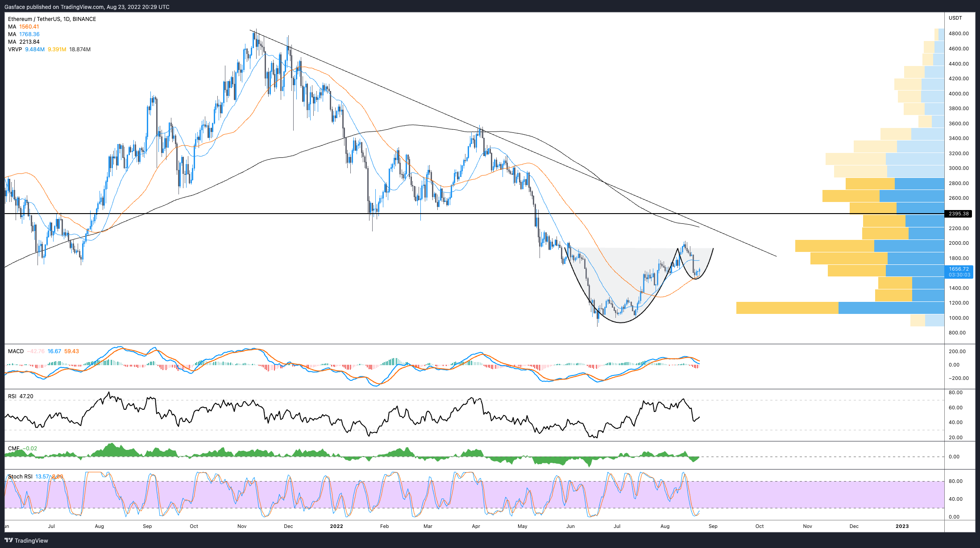The width and height of the screenshot is (980, 548).
Task: Click the TradingView logo icon
Action: click(8, 540)
